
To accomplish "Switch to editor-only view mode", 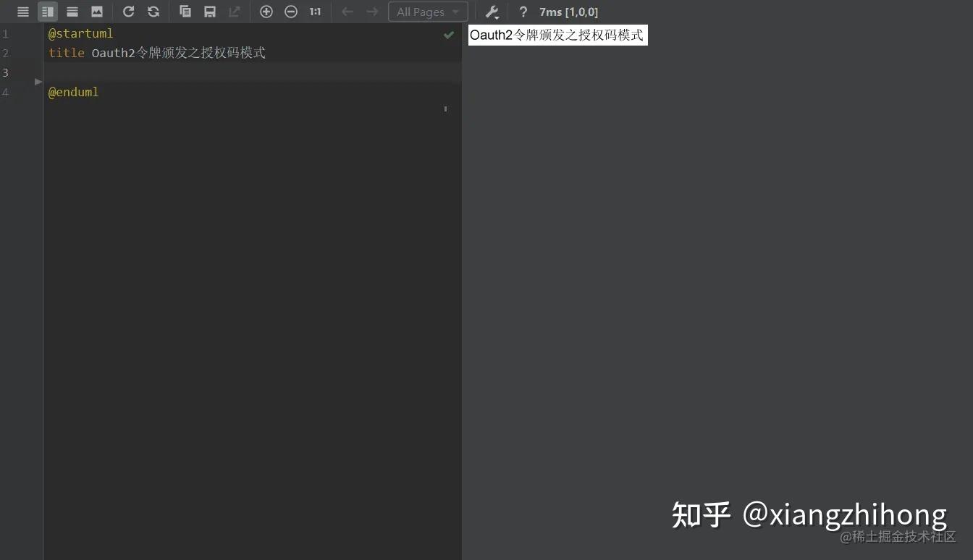I will pos(23,12).
